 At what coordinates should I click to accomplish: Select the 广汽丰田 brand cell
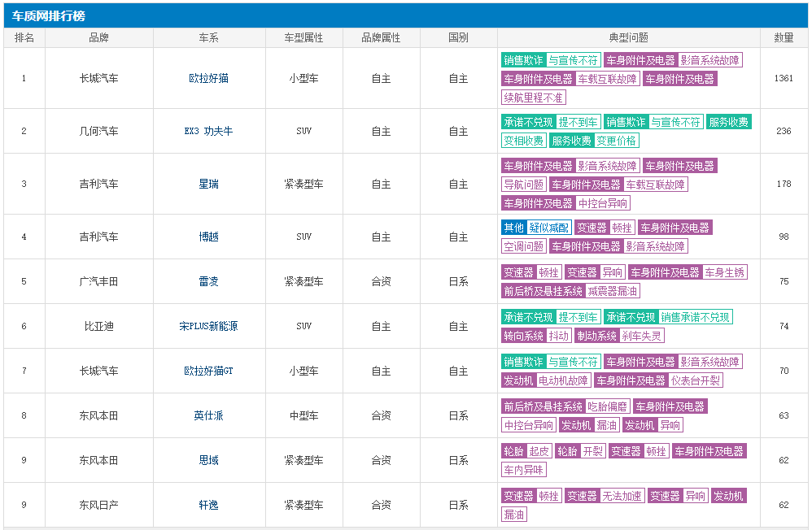[x=99, y=281]
